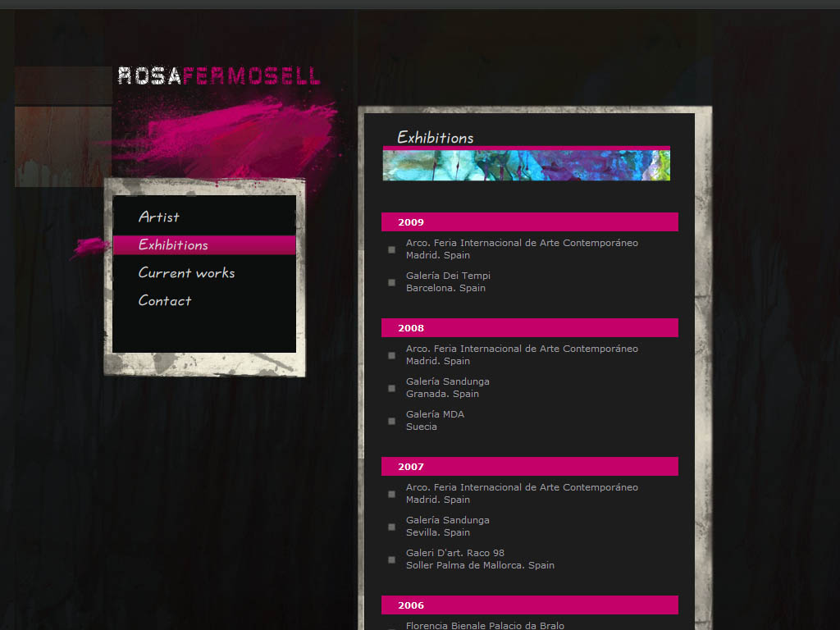Select the Arco Feria entry under 2009
This screenshot has height=630, width=840.
coord(522,249)
